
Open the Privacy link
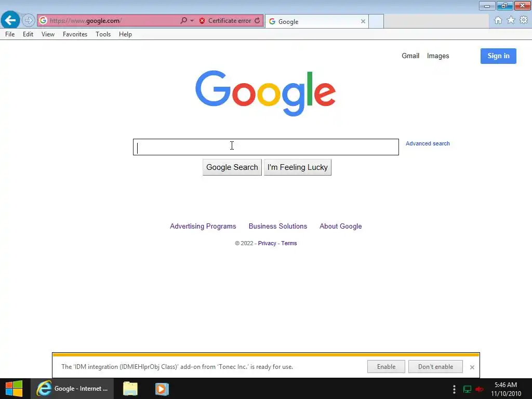point(267,243)
